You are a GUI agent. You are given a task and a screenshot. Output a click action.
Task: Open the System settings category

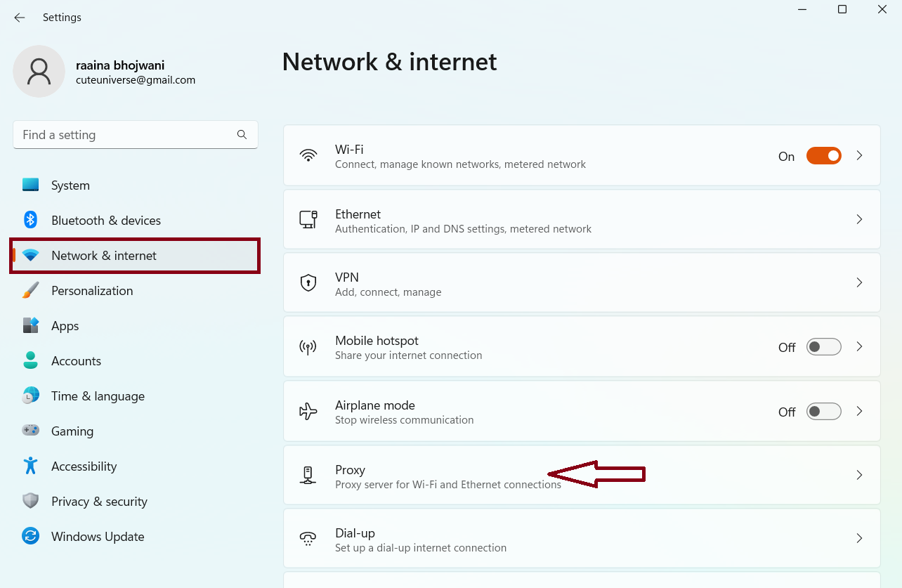click(70, 185)
